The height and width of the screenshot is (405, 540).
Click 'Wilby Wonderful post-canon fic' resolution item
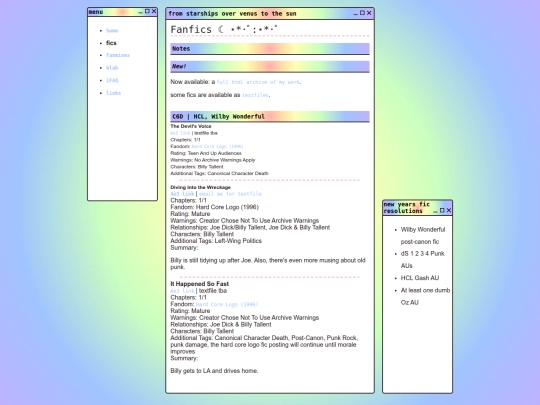[x=423, y=236]
